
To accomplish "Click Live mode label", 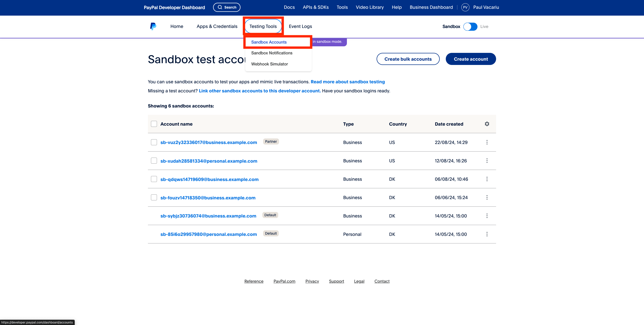I will pos(484,26).
